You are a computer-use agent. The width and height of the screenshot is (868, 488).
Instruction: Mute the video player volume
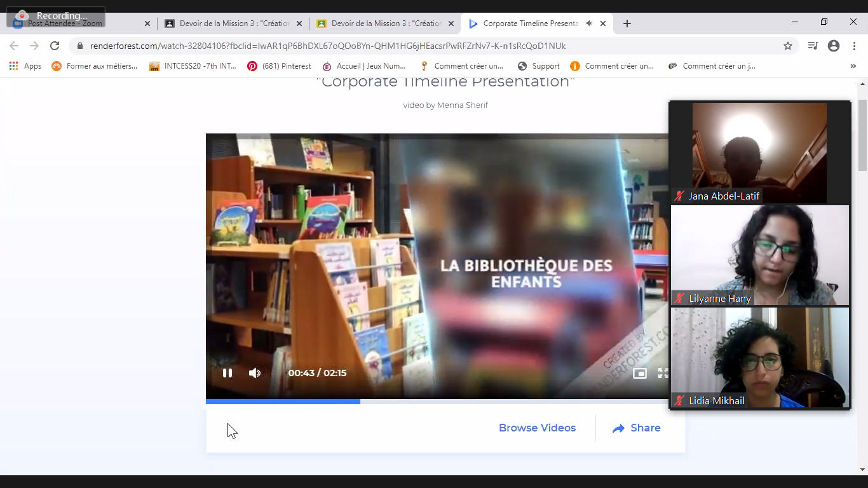(255, 373)
